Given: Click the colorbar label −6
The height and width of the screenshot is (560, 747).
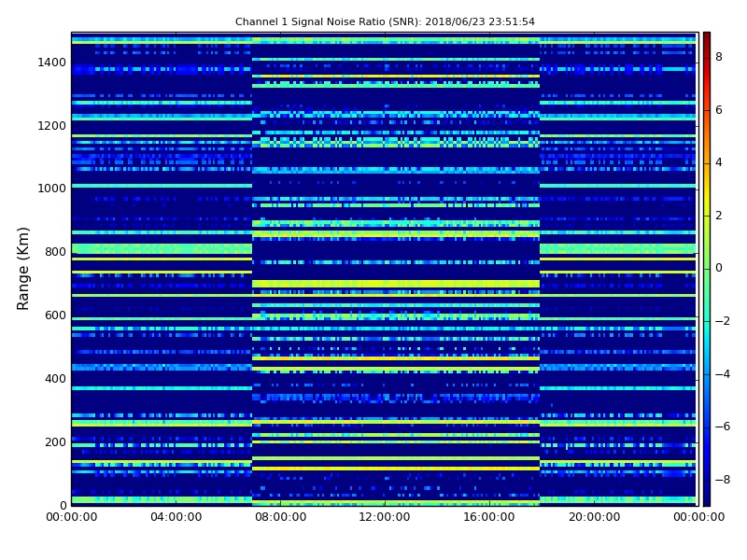Looking at the screenshot, I should pyautogui.click(x=723, y=427).
